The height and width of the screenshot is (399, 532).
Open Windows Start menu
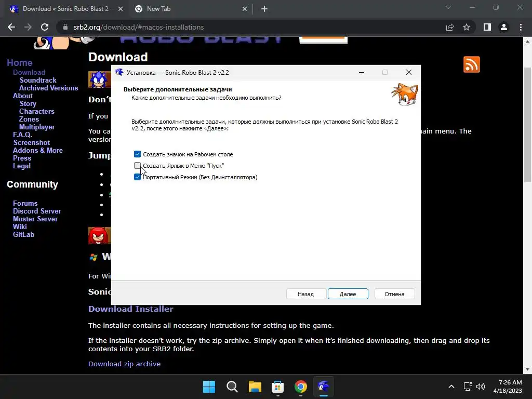pyautogui.click(x=209, y=387)
